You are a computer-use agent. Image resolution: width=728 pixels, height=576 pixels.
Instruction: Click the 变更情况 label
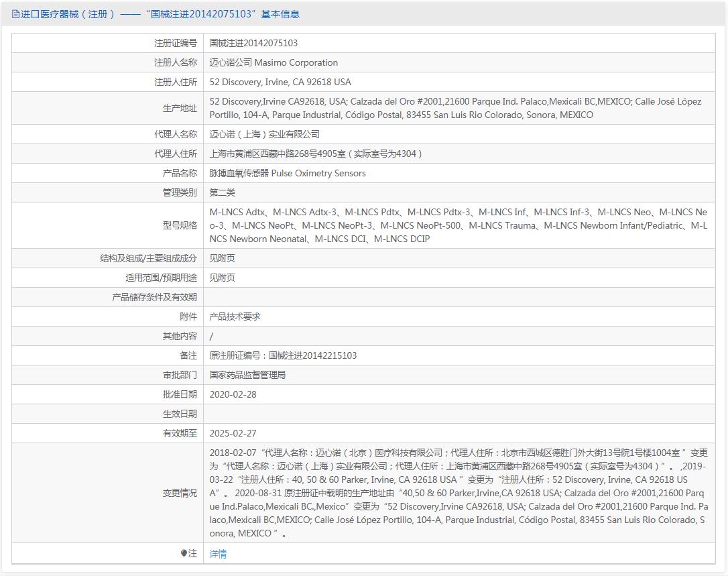click(180, 494)
